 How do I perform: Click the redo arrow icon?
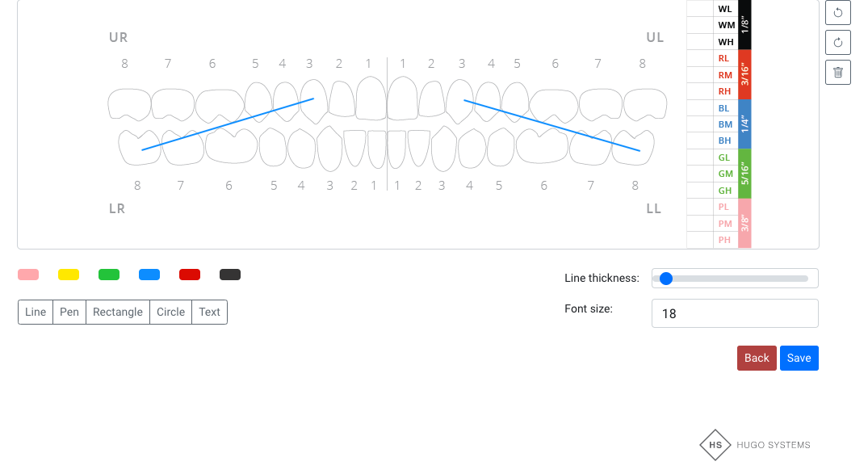coord(837,42)
